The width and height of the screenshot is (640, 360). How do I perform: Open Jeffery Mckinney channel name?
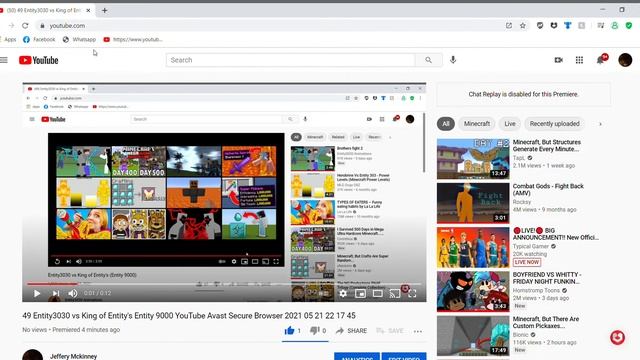(x=73, y=356)
